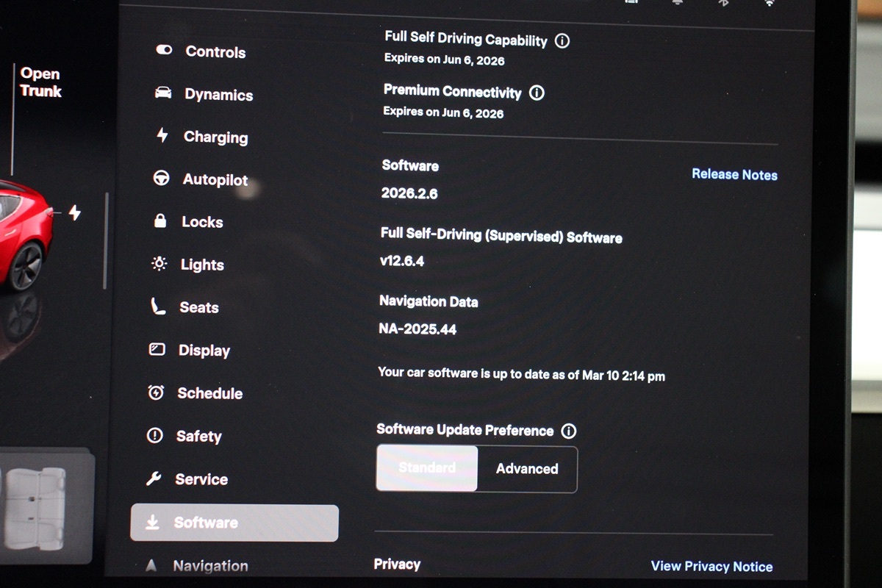Go to Schedule settings
Viewport: 882px width, 588px height.
click(x=209, y=393)
